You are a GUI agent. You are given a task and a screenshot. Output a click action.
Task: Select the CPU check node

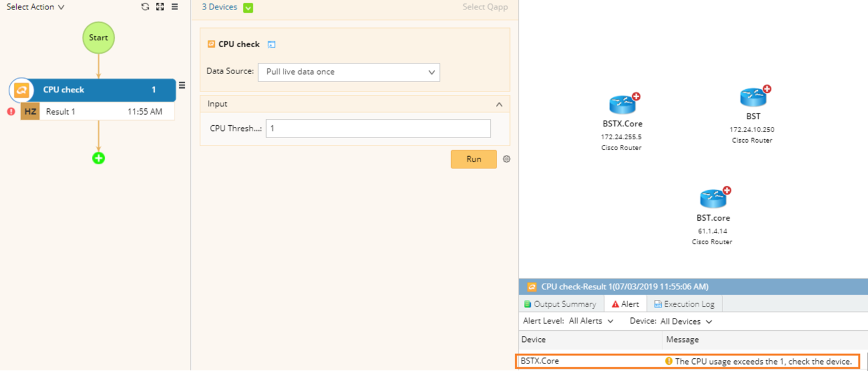click(x=93, y=90)
